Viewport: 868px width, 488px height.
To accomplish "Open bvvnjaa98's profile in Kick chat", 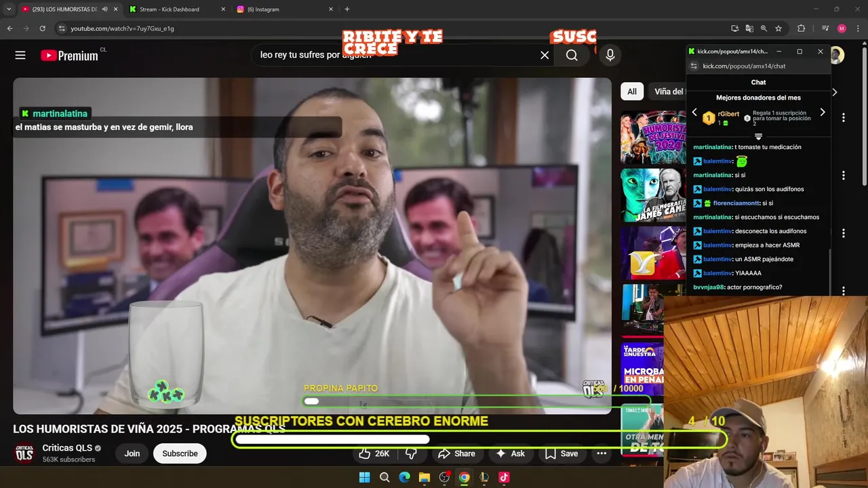I will (x=709, y=287).
